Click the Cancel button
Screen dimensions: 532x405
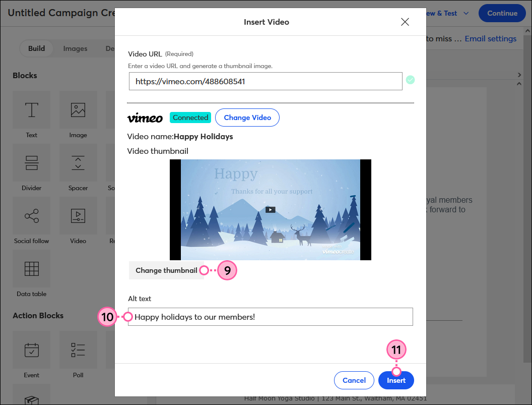[354, 380]
